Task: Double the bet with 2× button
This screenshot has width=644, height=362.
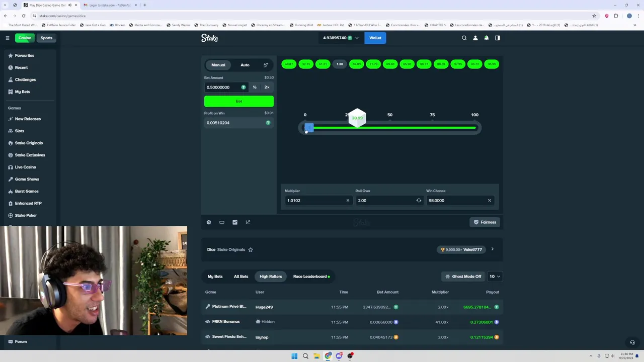Action: tap(267, 87)
